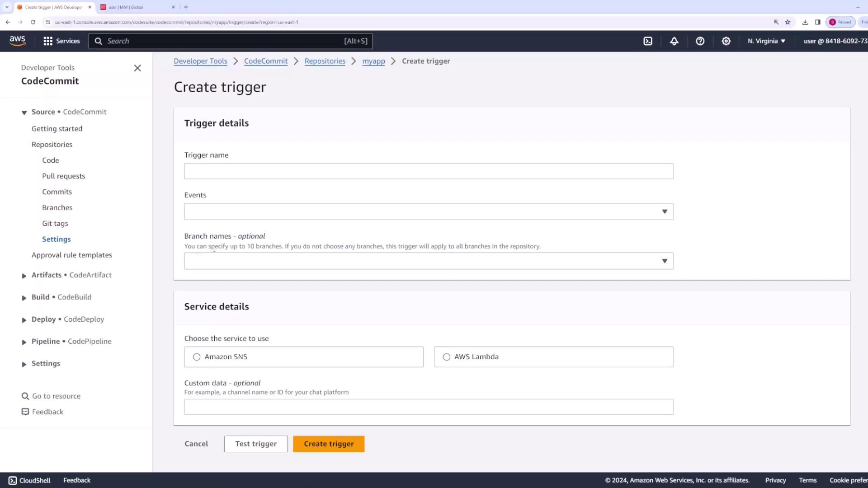Screen dimensions: 868x488
Task: Open the N. Virginia region selector
Action: [766, 41]
